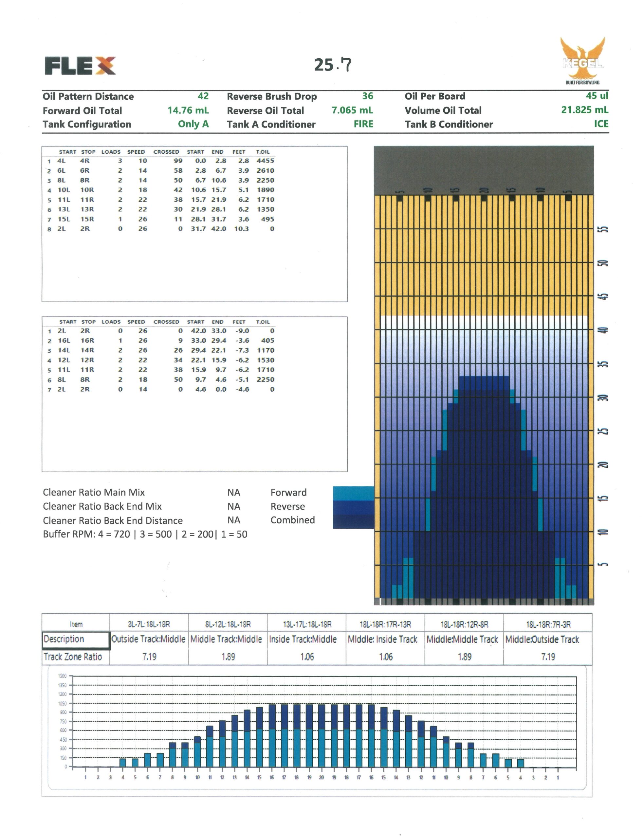644x839 pixels.
Task: Select the Forward legend color swatch
Action: pyautogui.click(x=353, y=493)
